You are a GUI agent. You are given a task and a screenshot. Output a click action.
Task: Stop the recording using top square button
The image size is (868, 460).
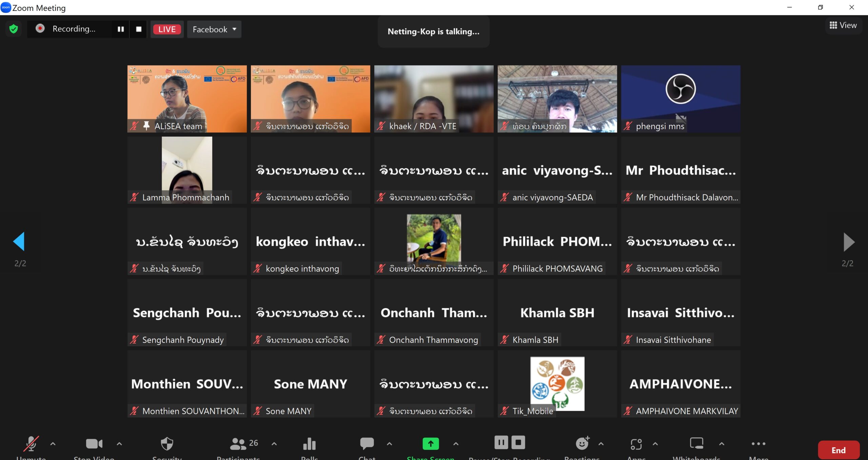click(139, 29)
